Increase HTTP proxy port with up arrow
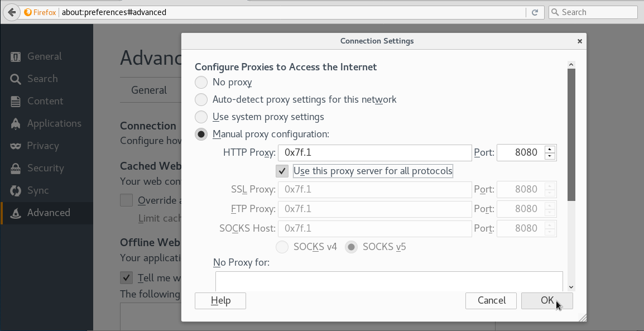 pos(550,149)
